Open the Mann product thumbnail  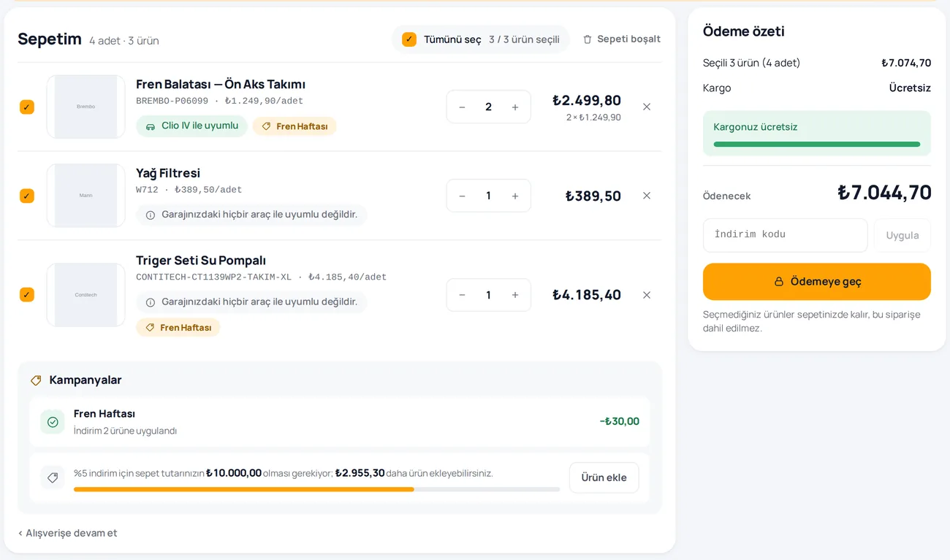click(86, 196)
